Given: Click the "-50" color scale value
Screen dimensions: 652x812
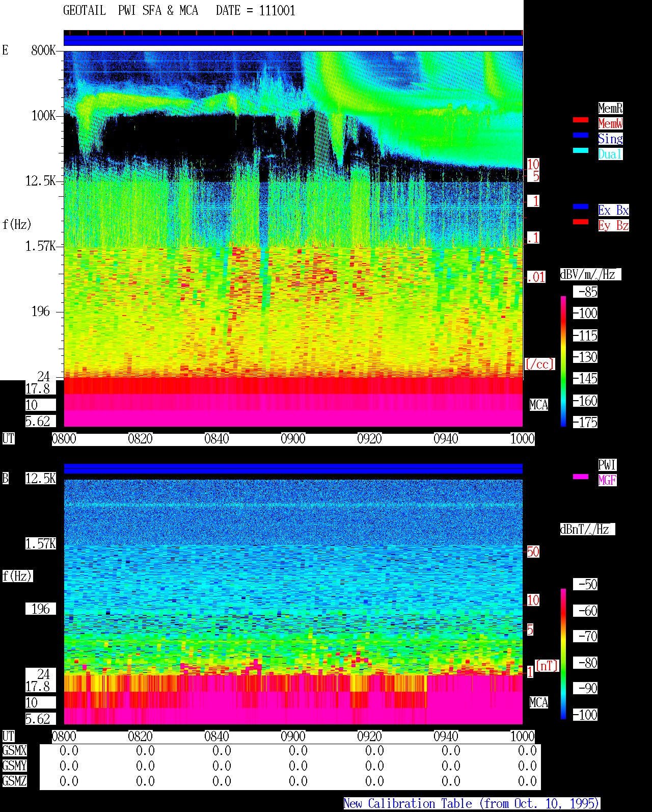Looking at the screenshot, I should (x=586, y=584).
